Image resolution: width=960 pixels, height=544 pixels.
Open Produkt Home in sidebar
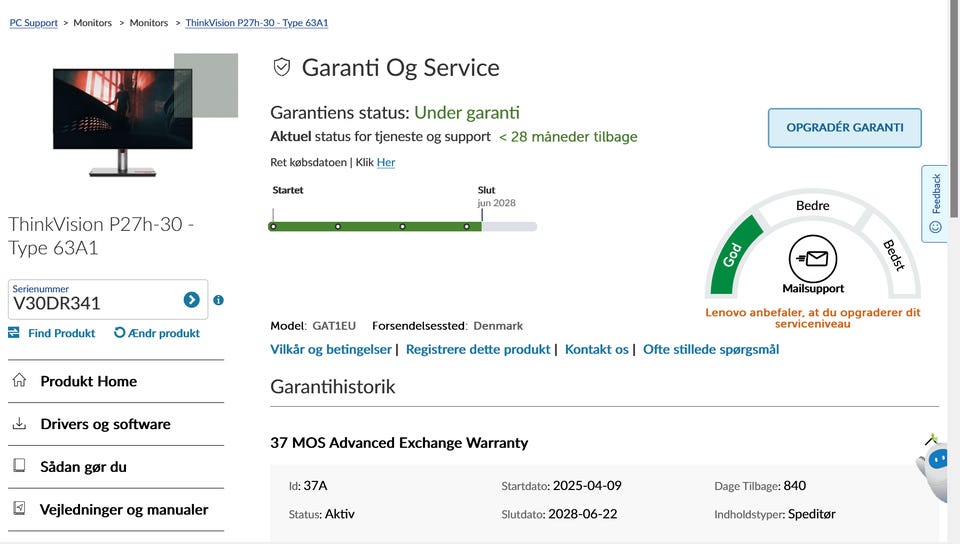click(88, 381)
